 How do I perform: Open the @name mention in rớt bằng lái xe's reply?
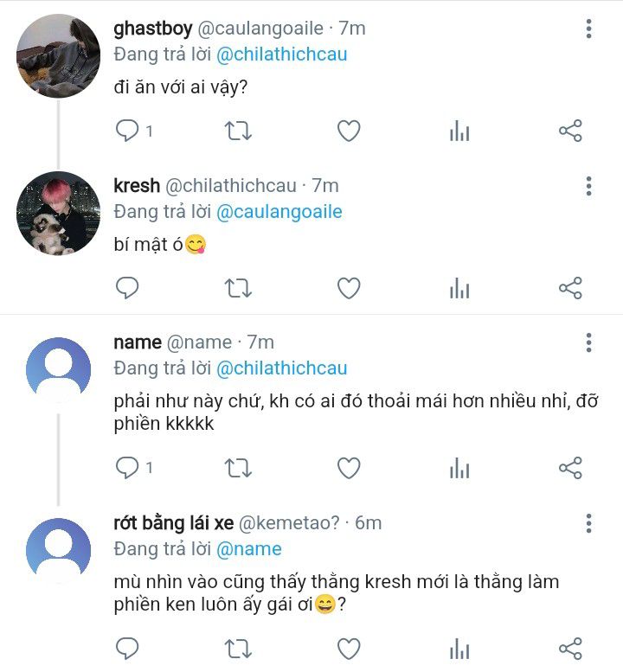point(248,549)
